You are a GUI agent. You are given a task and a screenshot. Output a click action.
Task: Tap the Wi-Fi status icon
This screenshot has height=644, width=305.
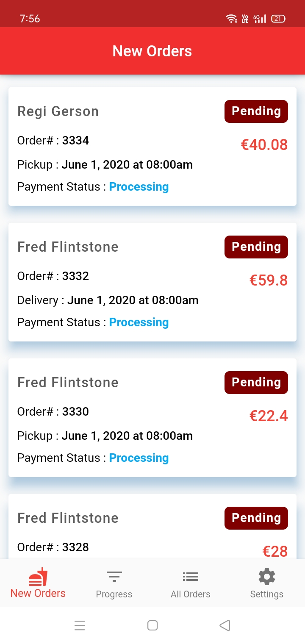pos(231,19)
